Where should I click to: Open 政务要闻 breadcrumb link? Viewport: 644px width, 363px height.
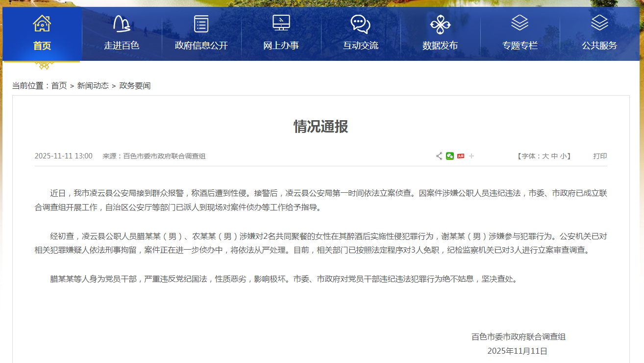[x=135, y=85]
